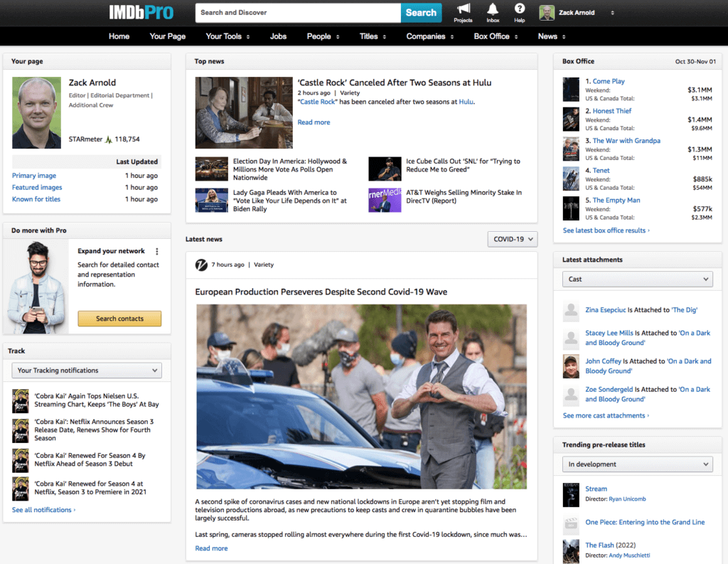This screenshot has width=728, height=564.
Task: Click Read more under European Production story
Action: point(211,548)
